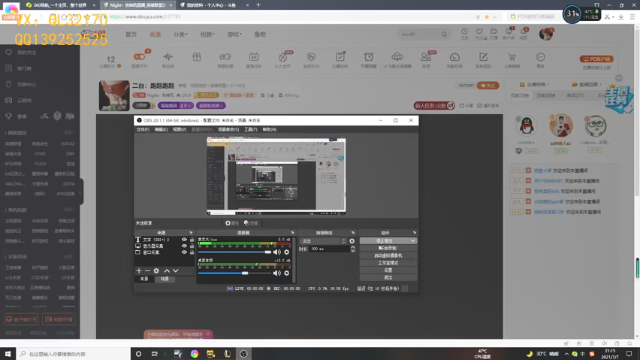The height and width of the screenshot is (360, 640).
Task: Open the gift box icon in streamer toolbar
Action: tap(197, 57)
